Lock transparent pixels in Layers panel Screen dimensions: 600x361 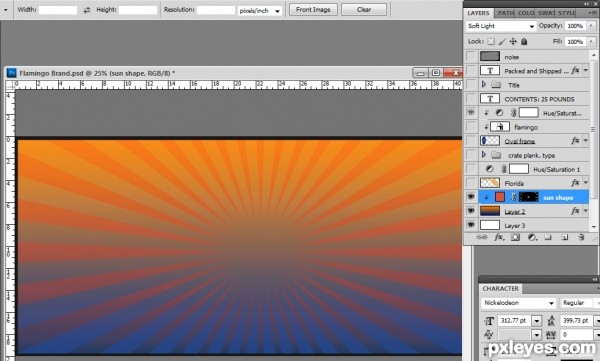coord(491,41)
